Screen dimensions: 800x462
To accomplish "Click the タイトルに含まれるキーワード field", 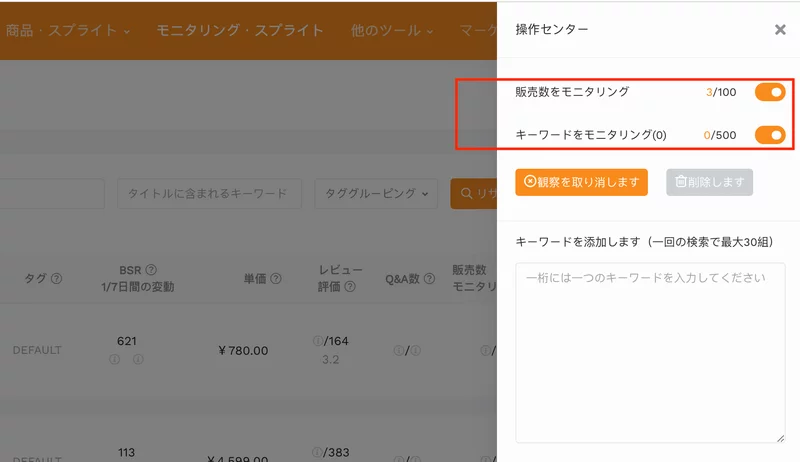I will pyautogui.click(x=209, y=194).
